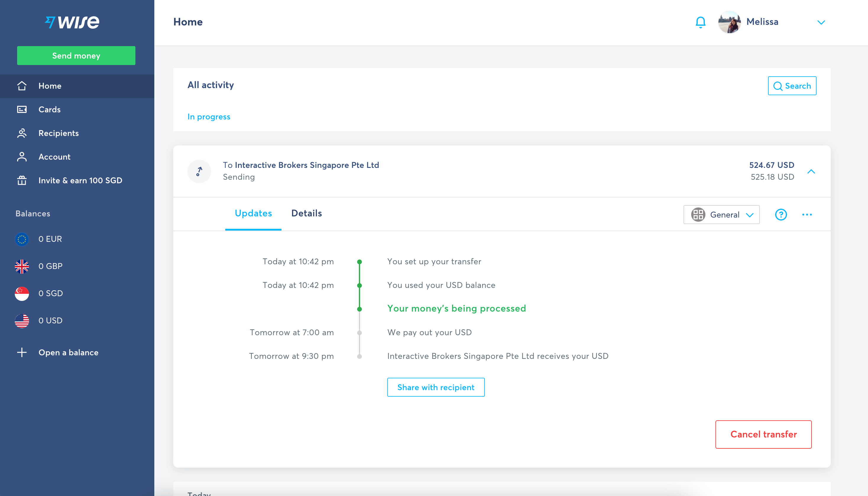Viewport: 868px width, 496px height.
Task: Expand the profile menu chevron
Action: [821, 22]
